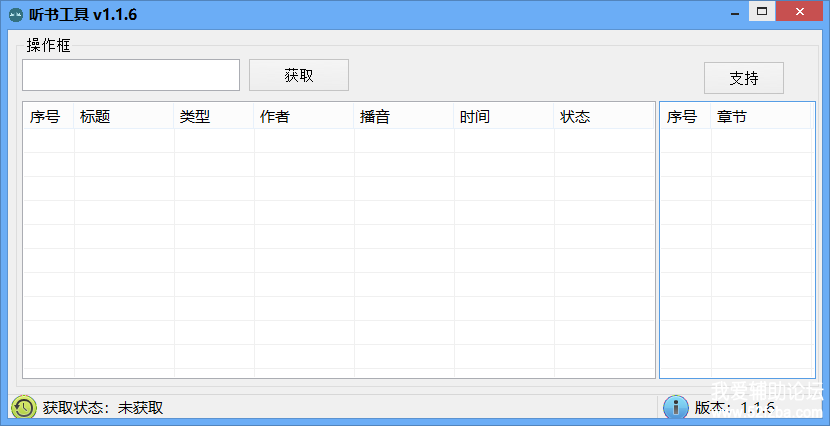Click the 版本: 1.1.6 status text

735,407
